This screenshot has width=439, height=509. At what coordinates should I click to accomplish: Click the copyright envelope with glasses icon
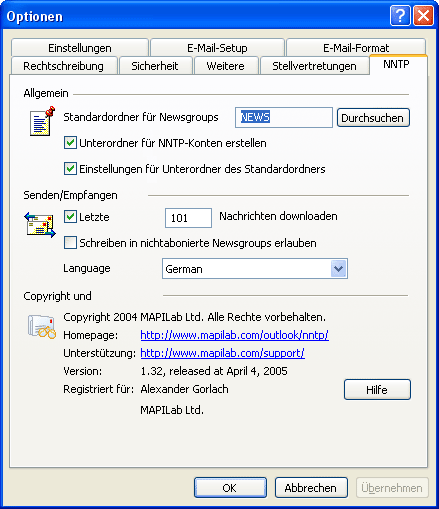[x=42, y=326]
